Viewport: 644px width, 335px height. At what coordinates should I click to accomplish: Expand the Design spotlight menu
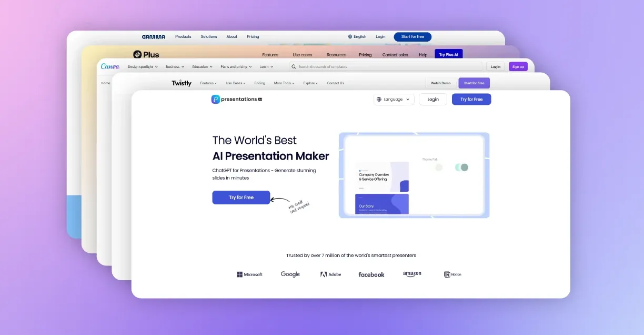click(x=143, y=67)
